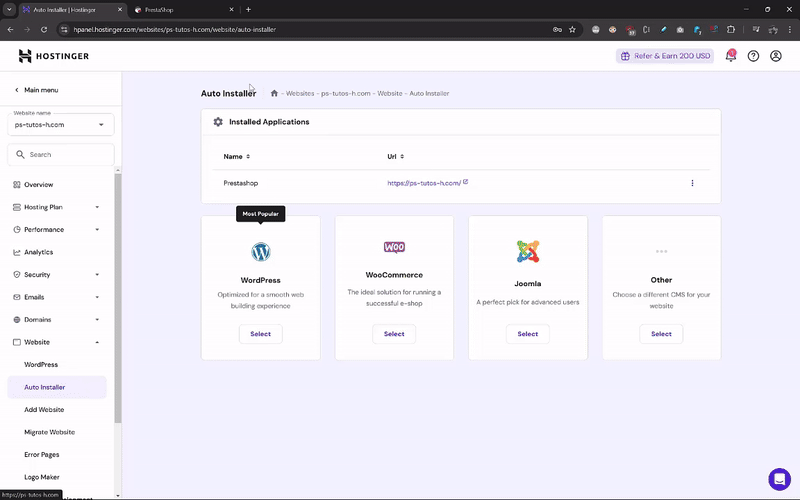800x500 pixels.
Task: Open Logo Maker menu item
Action: coord(42,477)
